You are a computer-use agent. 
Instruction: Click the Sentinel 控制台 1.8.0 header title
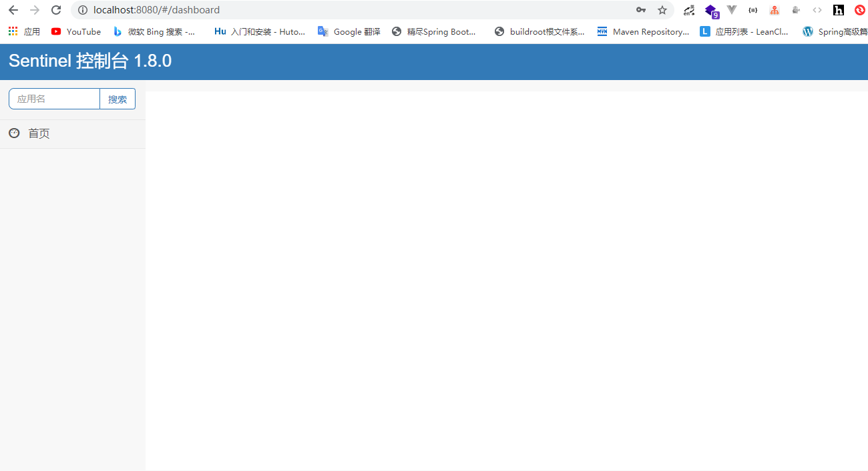(90, 61)
